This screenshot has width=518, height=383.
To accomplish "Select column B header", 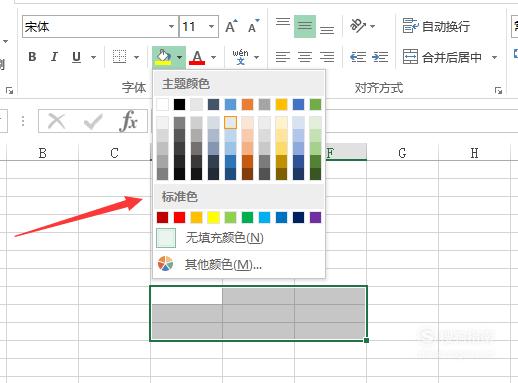I will (x=42, y=153).
